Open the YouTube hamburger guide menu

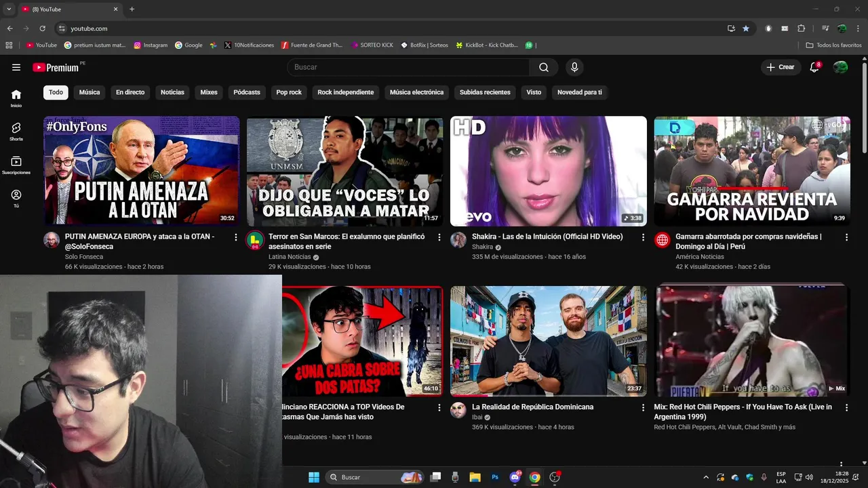pos(16,67)
